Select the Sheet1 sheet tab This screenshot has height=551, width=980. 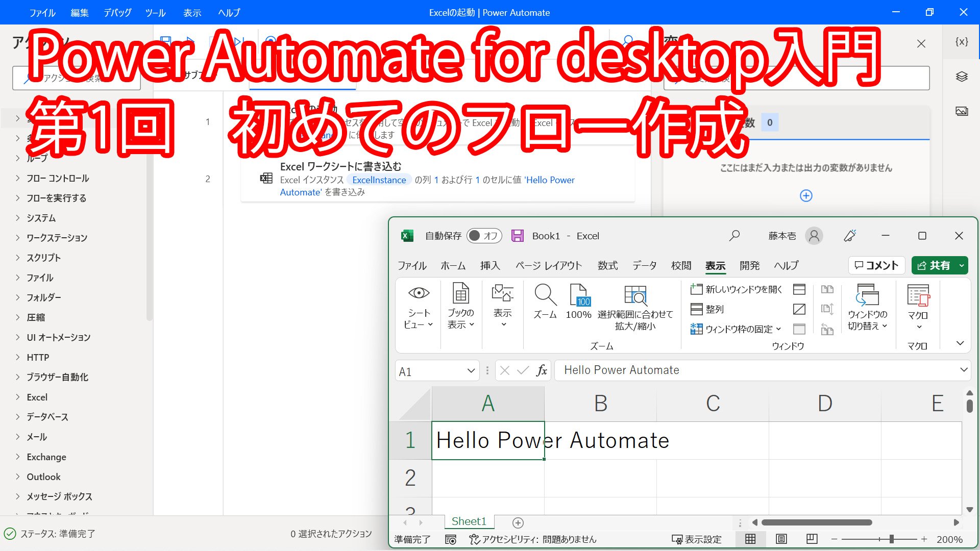point(469,521)
